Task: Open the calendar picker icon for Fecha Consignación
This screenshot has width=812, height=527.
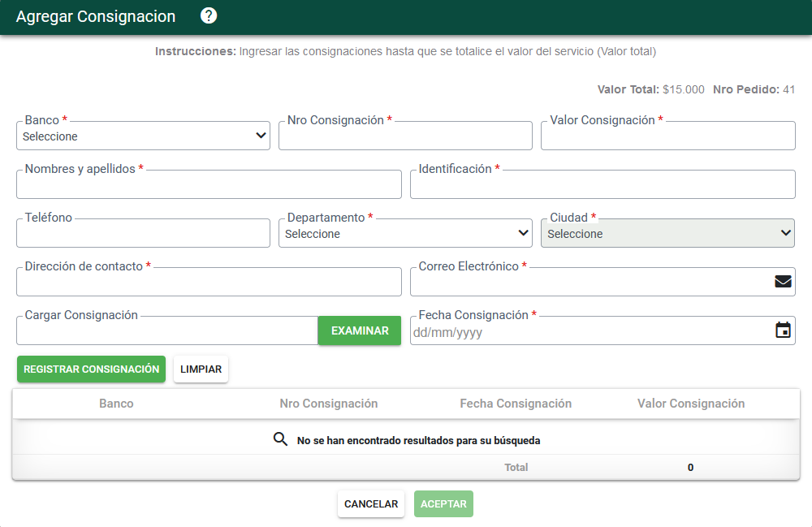Action: pos(783,330)
